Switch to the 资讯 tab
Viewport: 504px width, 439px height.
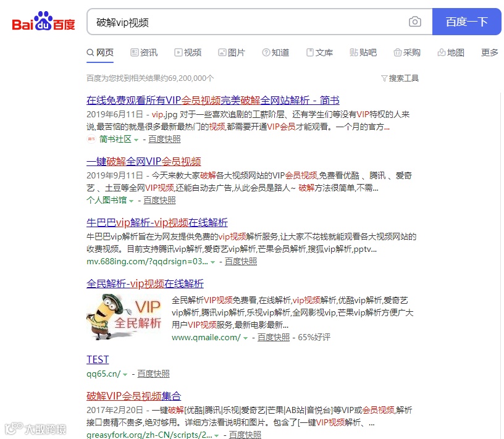[x=144, y=52]
